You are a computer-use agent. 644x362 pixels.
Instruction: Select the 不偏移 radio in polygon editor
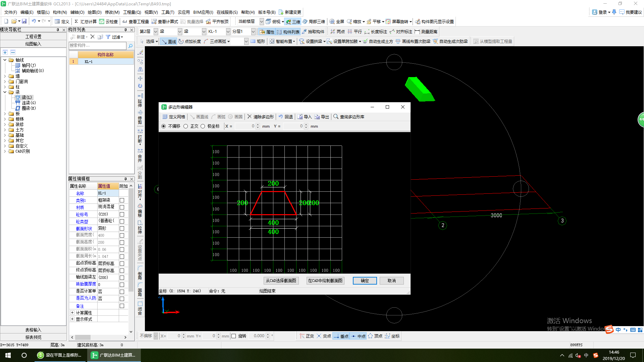point(163,126)
